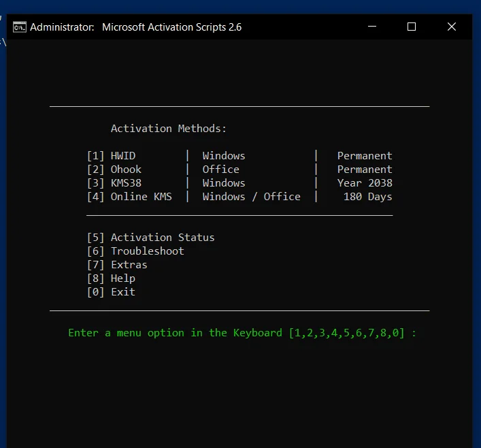Click 'Windows' in the HWID row
This screenshot has width=481, height=448.
tap(224, 156)
